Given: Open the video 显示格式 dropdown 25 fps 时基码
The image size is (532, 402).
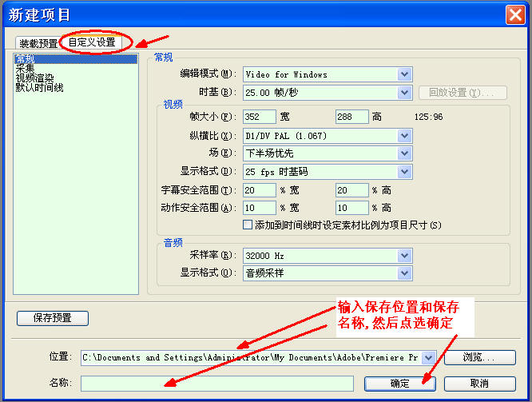Looking at the screenshot, I should tap(328, 172).
